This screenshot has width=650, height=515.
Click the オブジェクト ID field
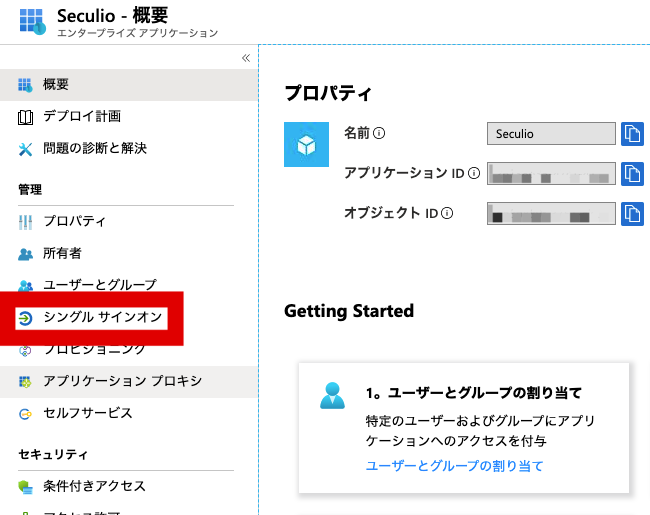click(551, 214)
